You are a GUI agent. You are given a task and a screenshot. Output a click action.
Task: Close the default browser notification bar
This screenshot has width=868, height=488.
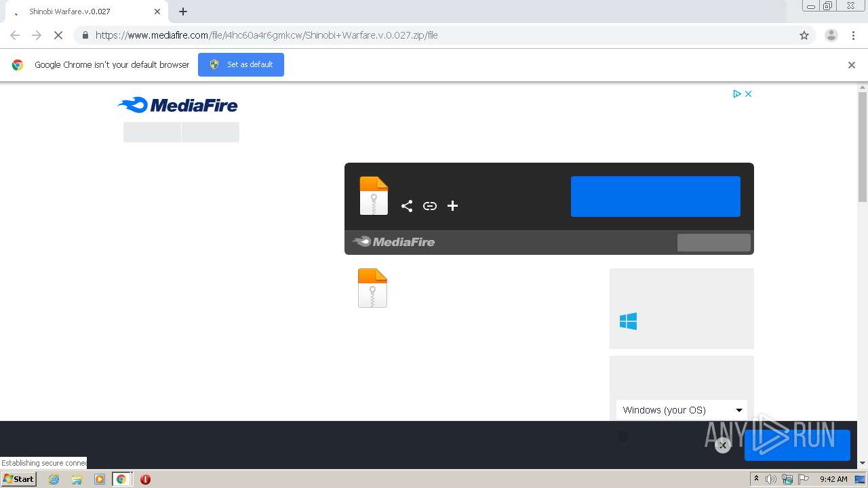[x=852, y=65]
